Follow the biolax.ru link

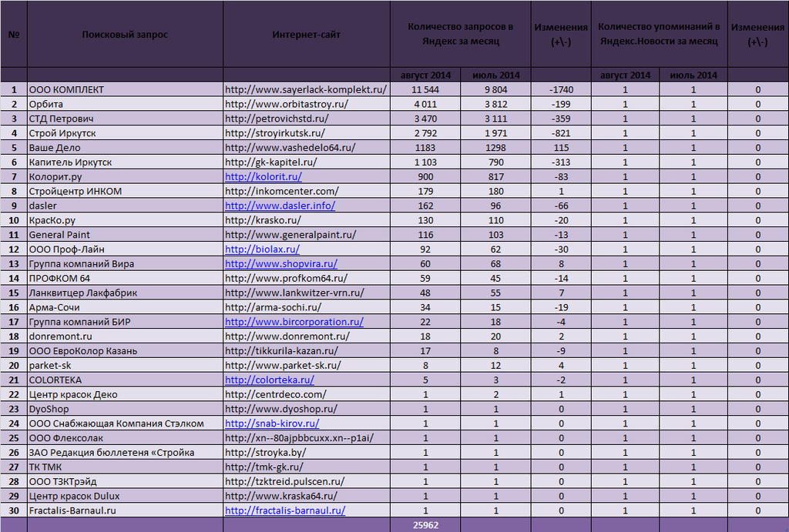[262, 249]
